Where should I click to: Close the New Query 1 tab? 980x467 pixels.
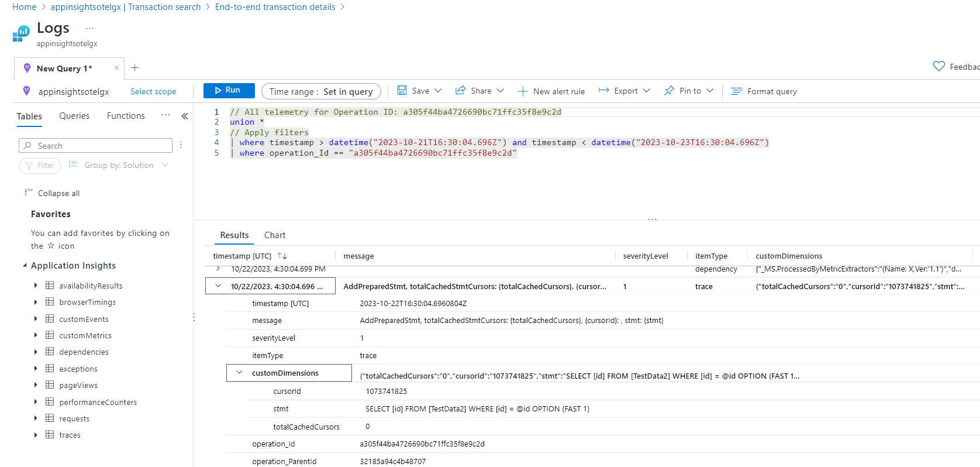pyautogui.click(x=116, y=68)
